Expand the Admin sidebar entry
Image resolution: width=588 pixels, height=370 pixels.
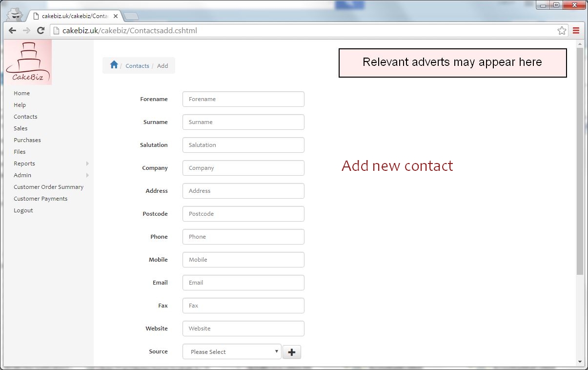22,175
